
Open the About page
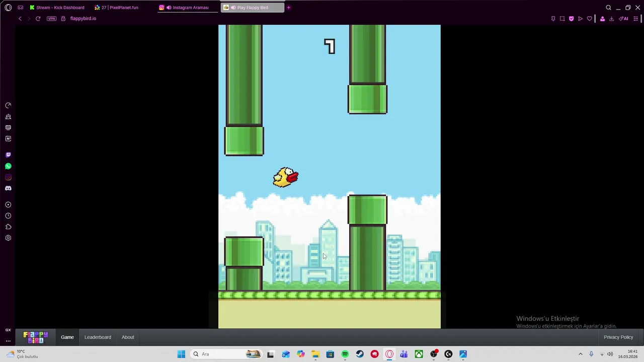(x=128, y=337)
